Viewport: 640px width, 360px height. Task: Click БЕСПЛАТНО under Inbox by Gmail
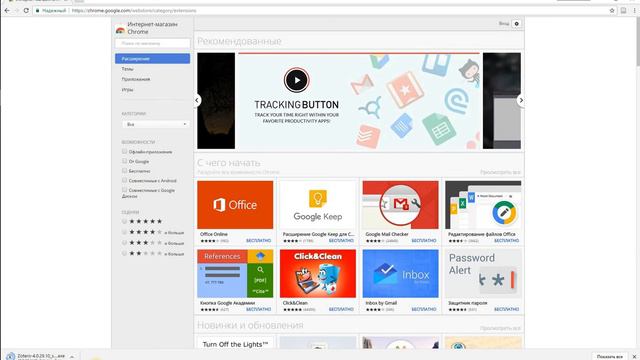click(424, 309)
